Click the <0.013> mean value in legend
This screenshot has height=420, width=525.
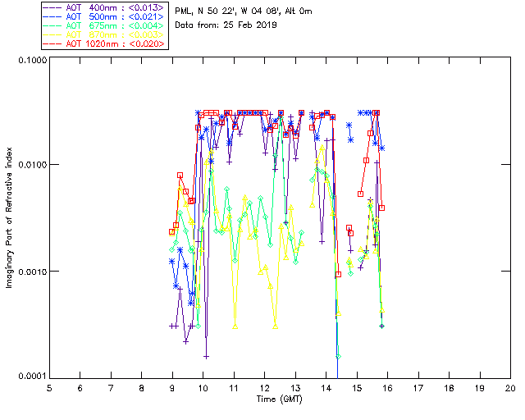[146, 7]
